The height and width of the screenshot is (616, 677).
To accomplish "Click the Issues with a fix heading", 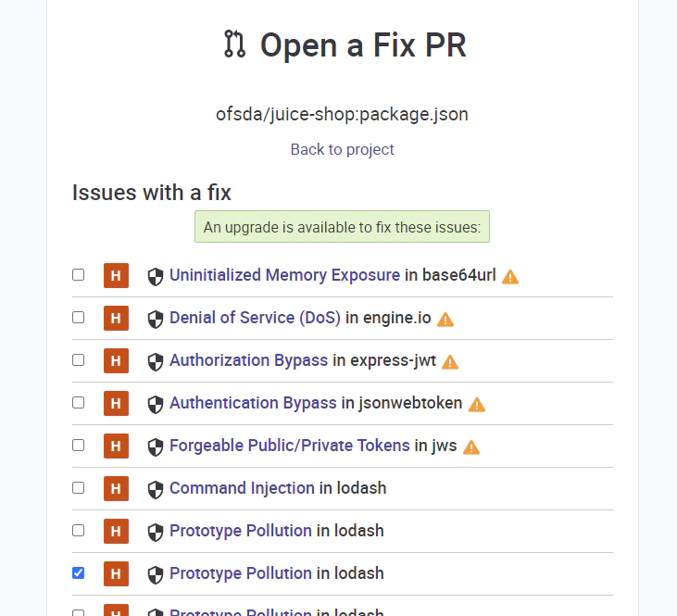I will 152,193.
